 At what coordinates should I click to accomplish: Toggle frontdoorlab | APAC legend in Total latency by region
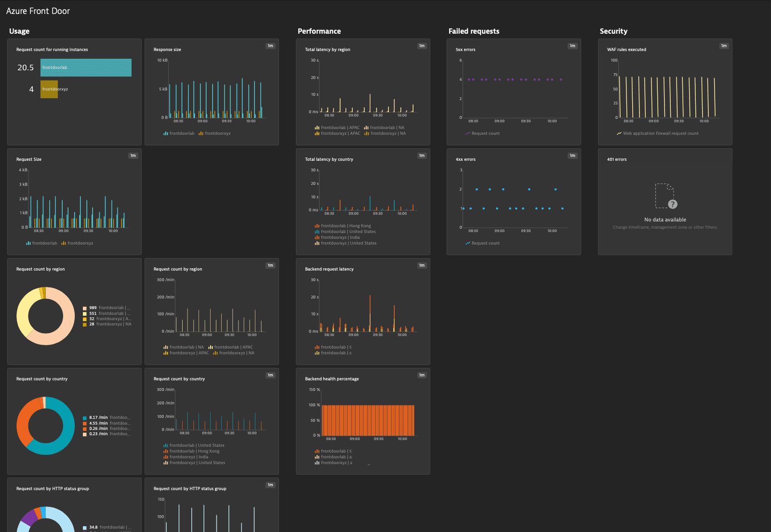(337, 128)
